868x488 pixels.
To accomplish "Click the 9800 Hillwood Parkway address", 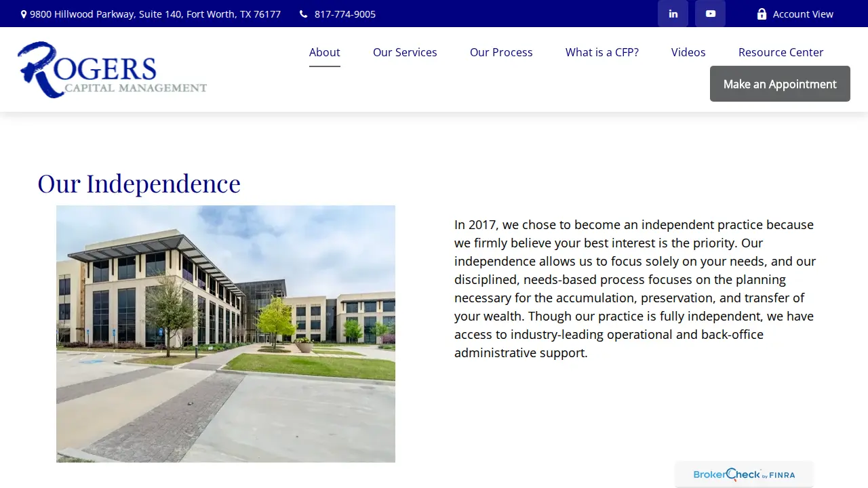I will click(155, 14).
